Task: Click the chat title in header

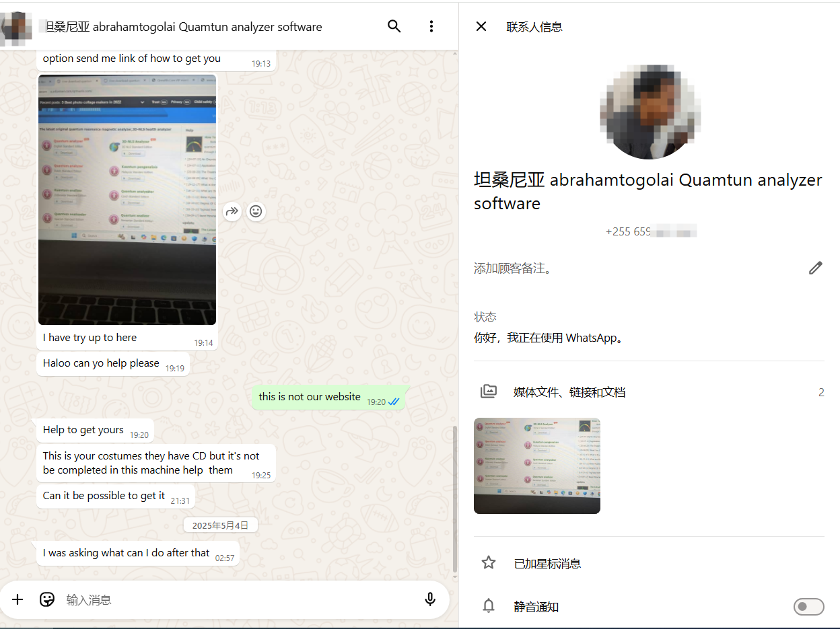Action: 183,27
